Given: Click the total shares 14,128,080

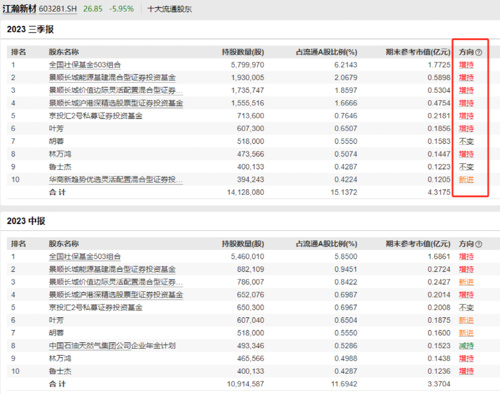Looking at the screenshot, I should coord(245,192).
